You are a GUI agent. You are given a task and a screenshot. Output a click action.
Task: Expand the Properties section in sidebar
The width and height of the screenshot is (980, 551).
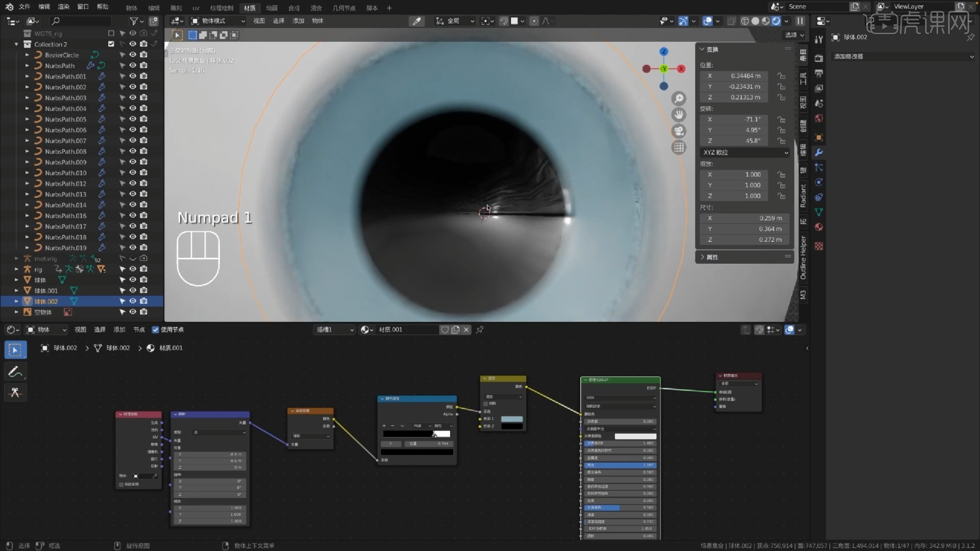(x=712, y=257)
